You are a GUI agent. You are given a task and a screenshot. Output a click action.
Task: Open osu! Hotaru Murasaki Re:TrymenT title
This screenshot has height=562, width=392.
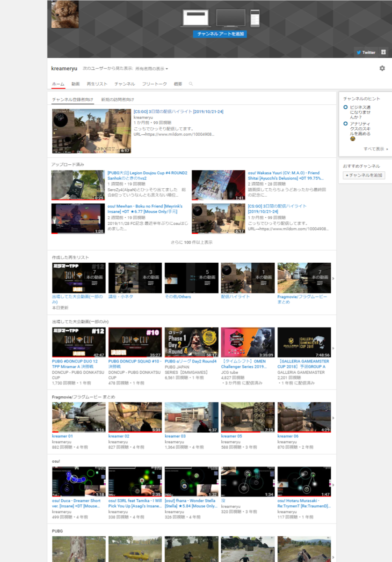pyautogui.click(x=304, y=503)
